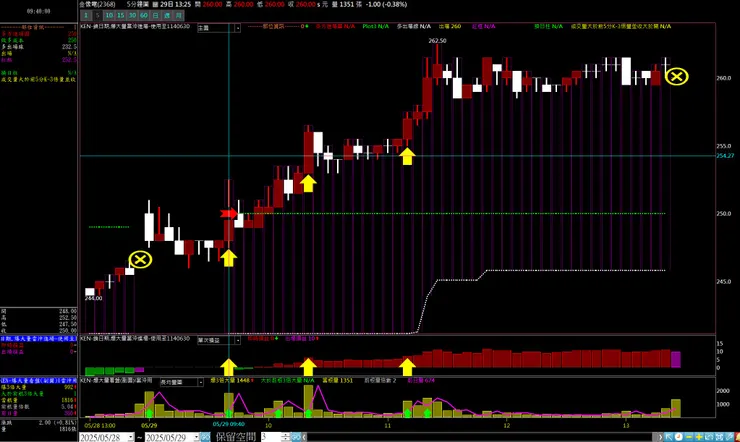
Task: Switch chart to monthly (月) timeframe
Action: [178, 15]
